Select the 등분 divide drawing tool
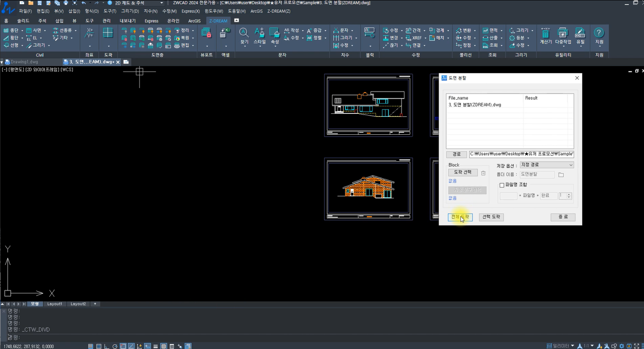Image resolution: width=644 pixels, height=349 pixels. pyautogui.click(x=517, y=38)
